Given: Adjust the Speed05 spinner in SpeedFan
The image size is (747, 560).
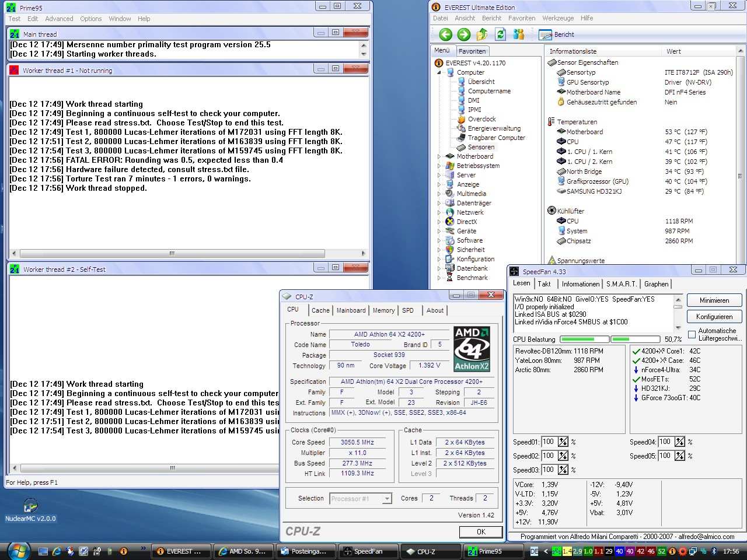Looking at the screenshot, I should coord(679,456).
